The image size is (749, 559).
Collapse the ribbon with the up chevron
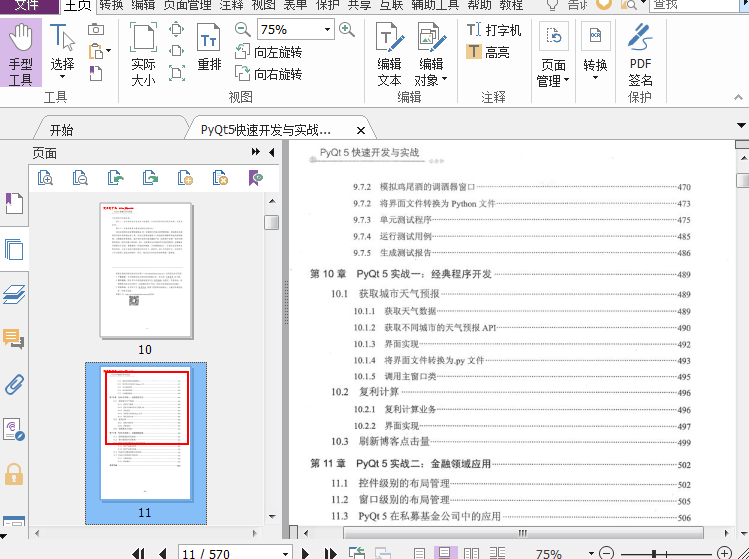click(x=738, y=97)
